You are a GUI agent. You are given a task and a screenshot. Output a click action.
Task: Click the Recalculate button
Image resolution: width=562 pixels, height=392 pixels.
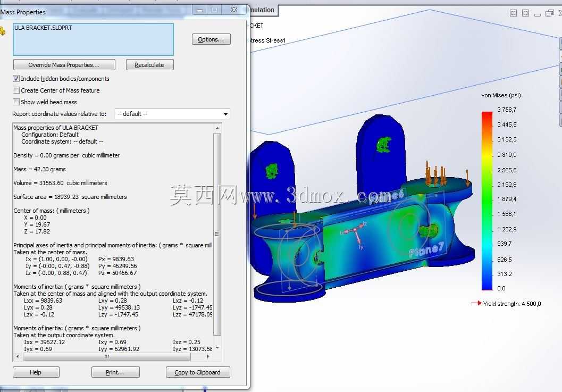point(150,65)
